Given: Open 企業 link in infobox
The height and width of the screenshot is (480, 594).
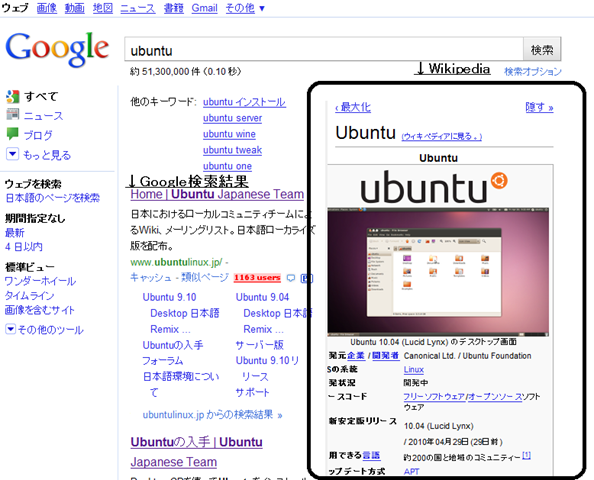Looking at the screenshot, I should point(356,355).
